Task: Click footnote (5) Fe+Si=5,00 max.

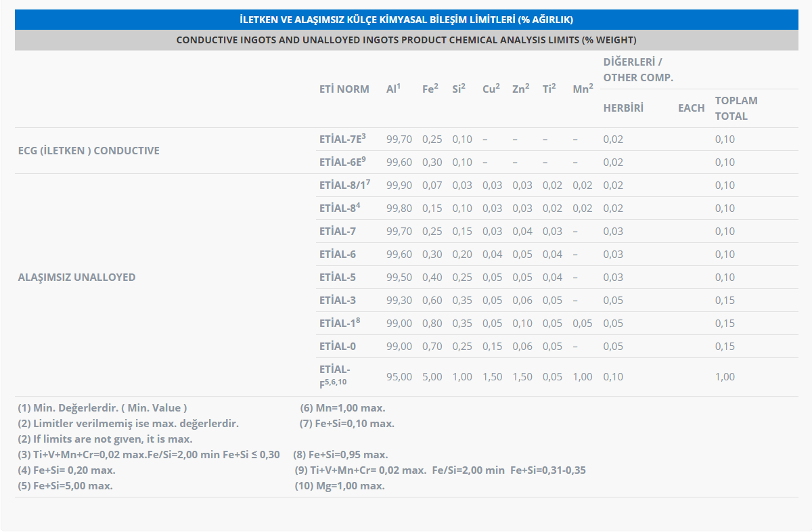Action: [x=65, y=486]
